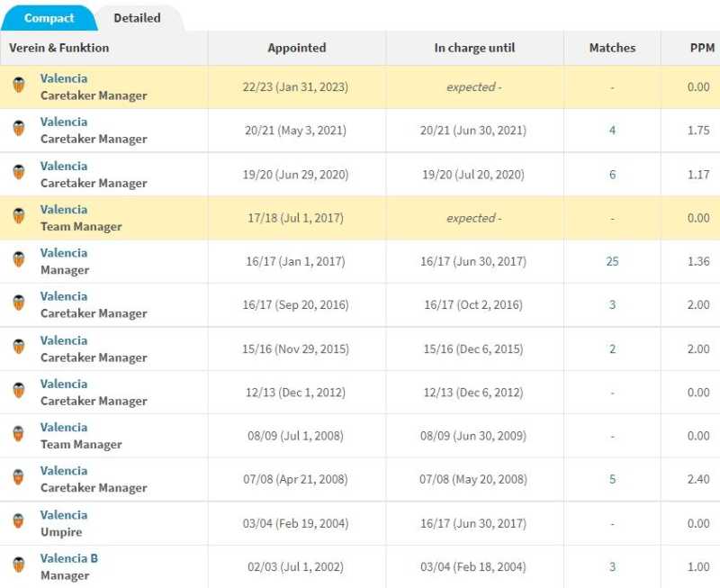Viewport: 720px width, 588px height.
Task: Click the In charge until column header
Action: (474, 48)
